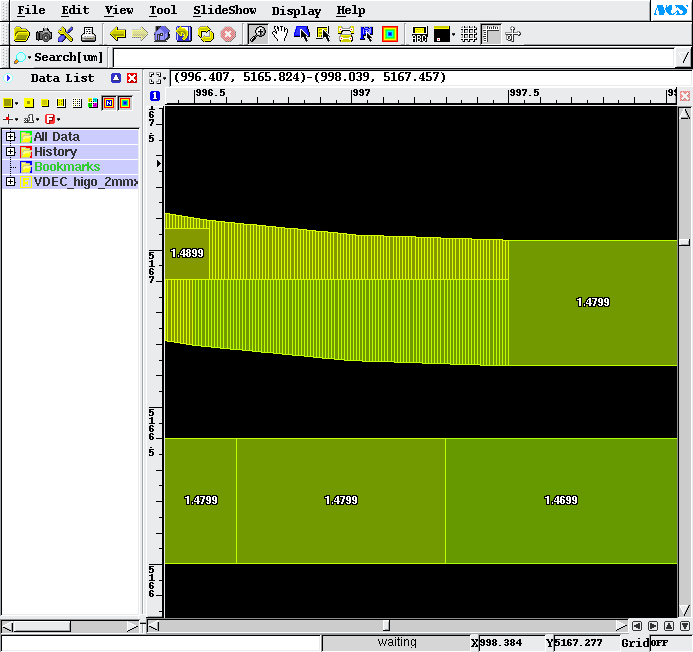Click the yellow striped pattern icon

click(x=61, y=103)
